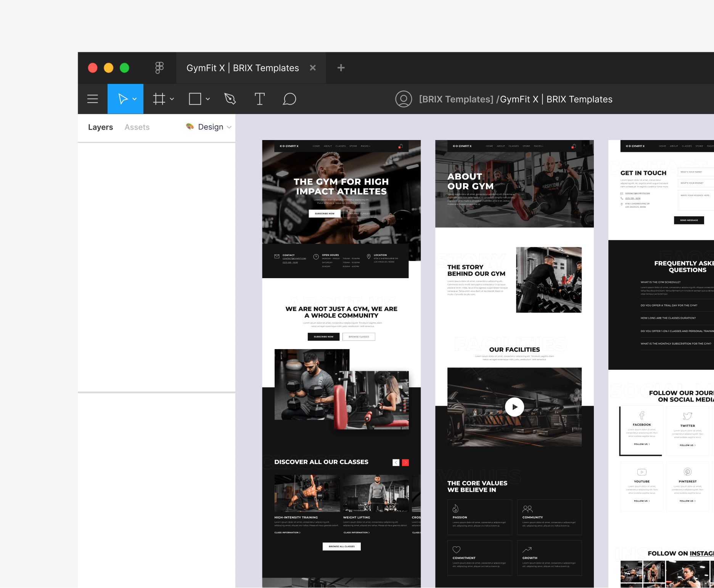
Task: Select the Comment tool
Action: [289, 99]
